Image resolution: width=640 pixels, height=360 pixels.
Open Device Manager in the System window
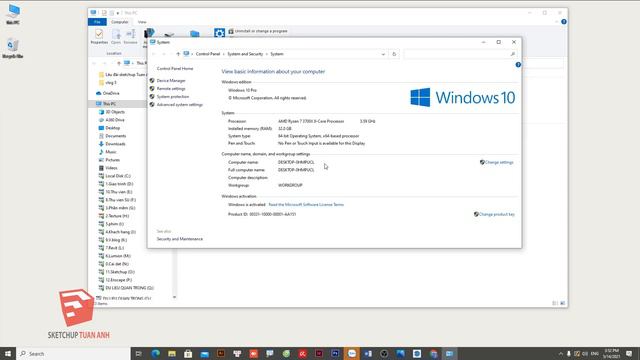(x=171, y=81)
